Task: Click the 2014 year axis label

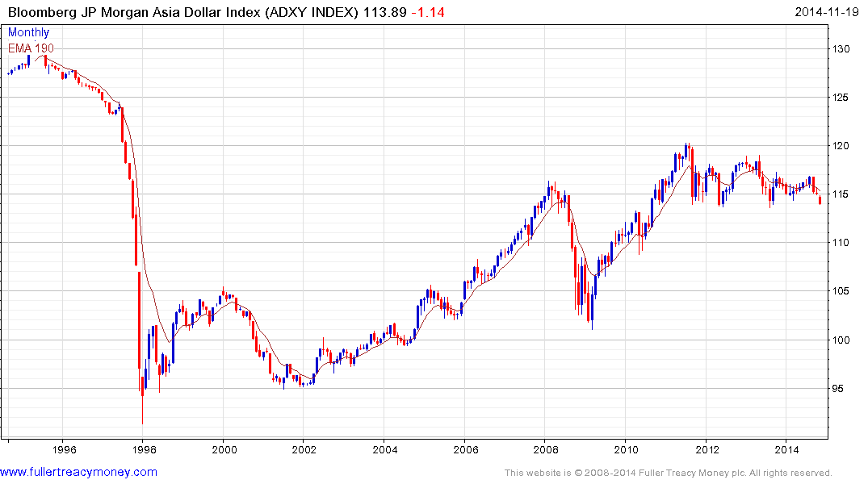Action: (x=786, y=449)
